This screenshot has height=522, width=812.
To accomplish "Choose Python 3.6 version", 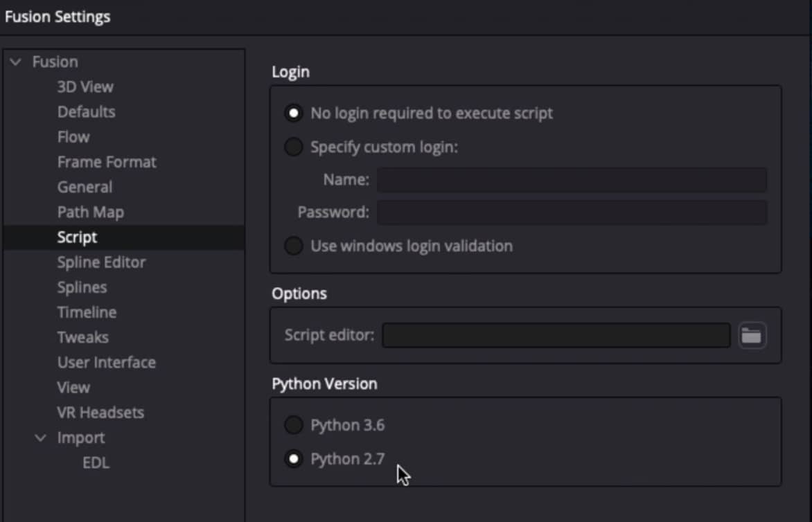I will coord(294,425).
